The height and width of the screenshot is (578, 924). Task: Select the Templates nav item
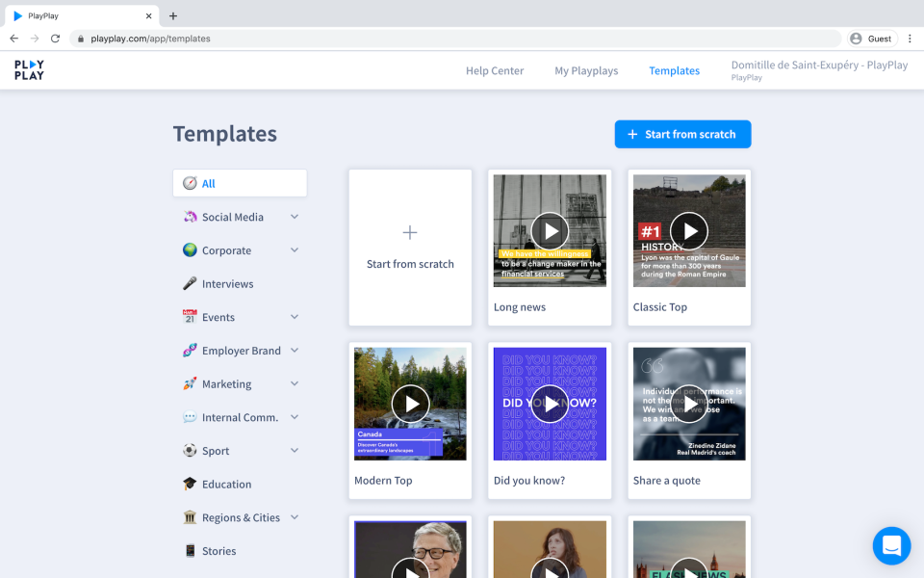pos(674,70)
